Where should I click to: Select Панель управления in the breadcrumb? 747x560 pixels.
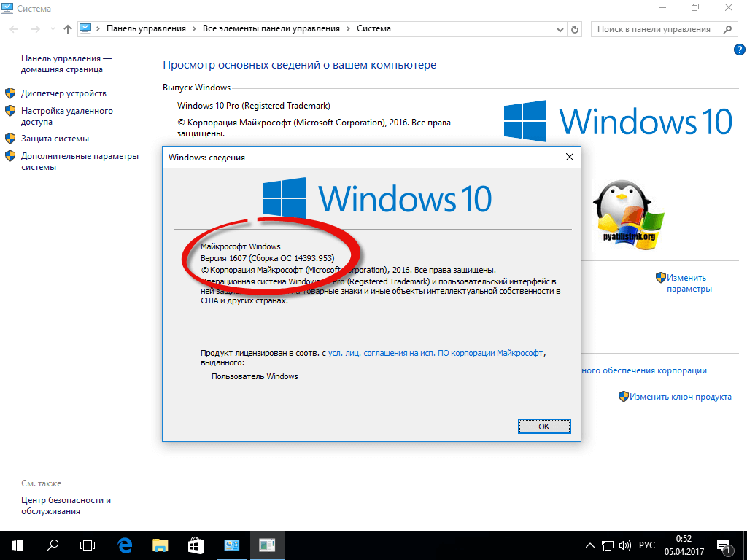pos(146,28)
